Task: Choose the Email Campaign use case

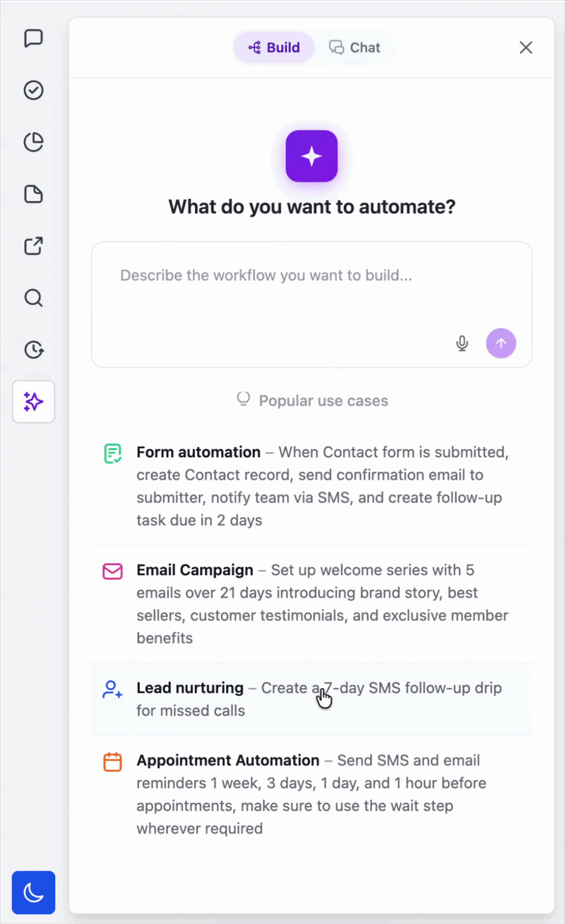Action: pyautogui.click(x=311, y=604)
